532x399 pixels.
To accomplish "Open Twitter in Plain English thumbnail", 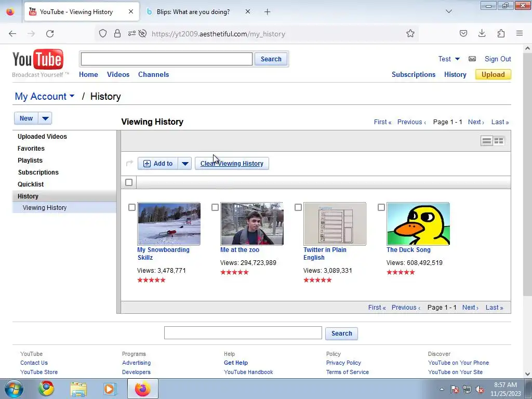I will click(335, 224).
